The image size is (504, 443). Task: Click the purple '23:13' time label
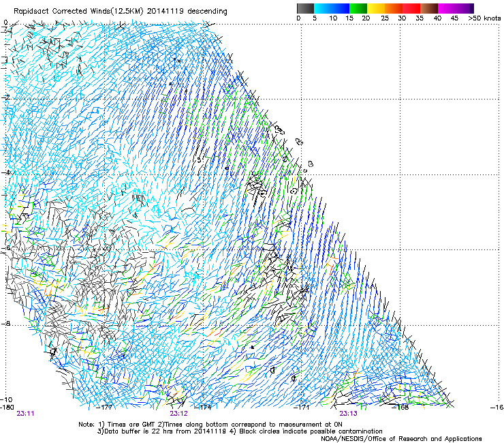pyautogui.click(x=349, y=414)
